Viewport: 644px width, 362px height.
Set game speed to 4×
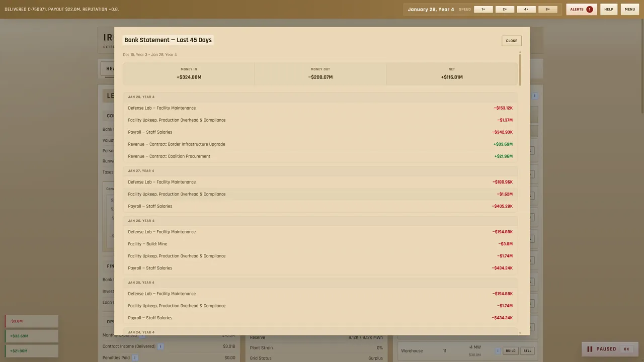[526, 9]
